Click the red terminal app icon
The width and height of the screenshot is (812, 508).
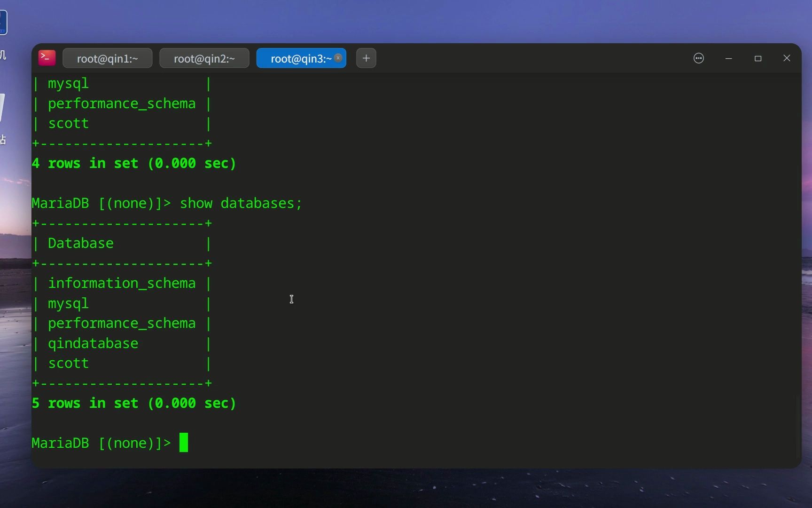click(x=47, y=58)
